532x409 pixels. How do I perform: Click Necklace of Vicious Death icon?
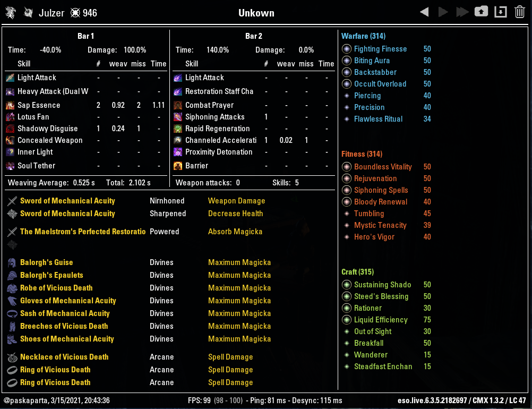tap(12, 357)
